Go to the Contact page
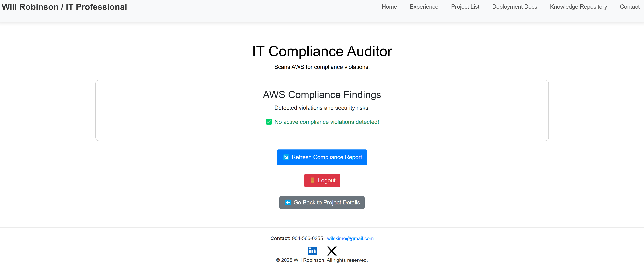 (x=630, y=7)
